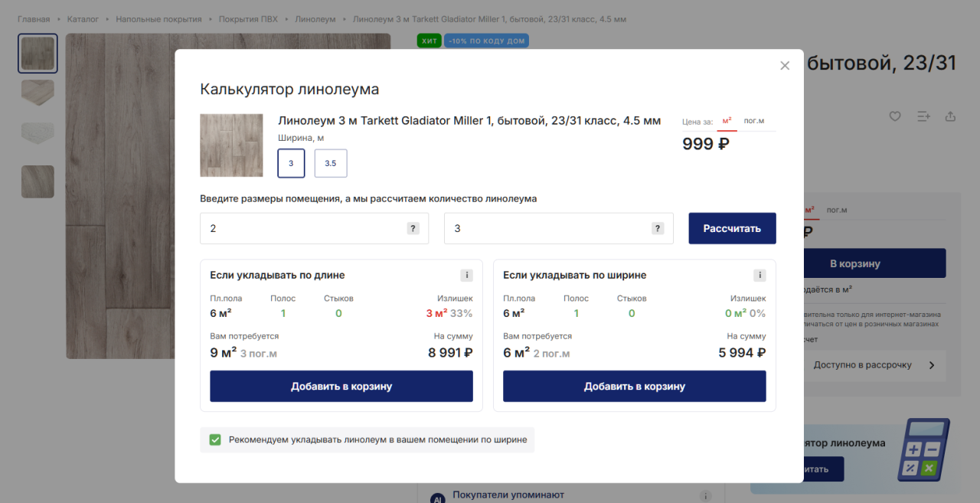Viewport: 980px width, 503px height.
Task: Switch price to 'м²' tab
Action: point(727,121)
